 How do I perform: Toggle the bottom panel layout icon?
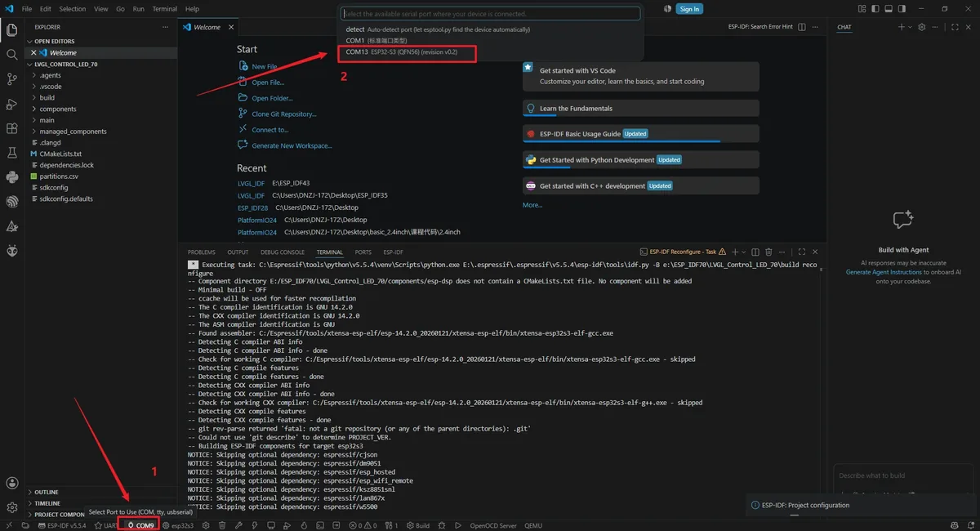coord(889,9)
